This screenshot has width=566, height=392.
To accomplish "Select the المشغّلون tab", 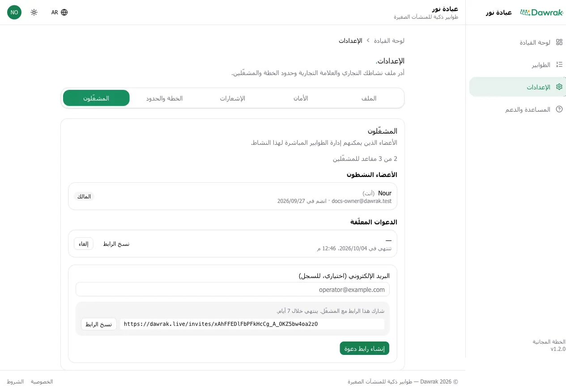I will pos(96,98).
